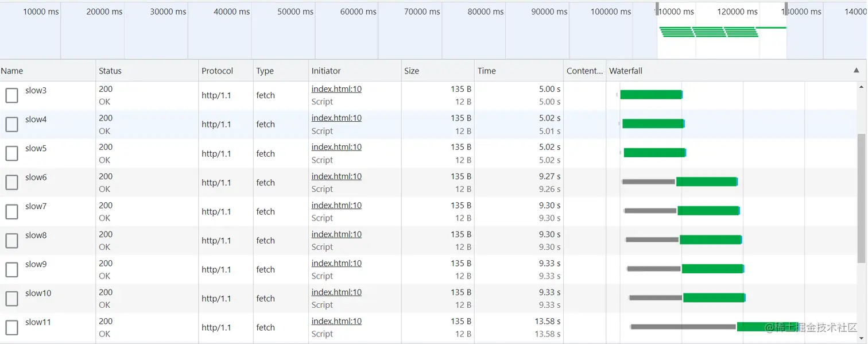Open index.html:10 initiator link for slow9
The width and height of the screenshot is (868, 344).
click(336, 263)
